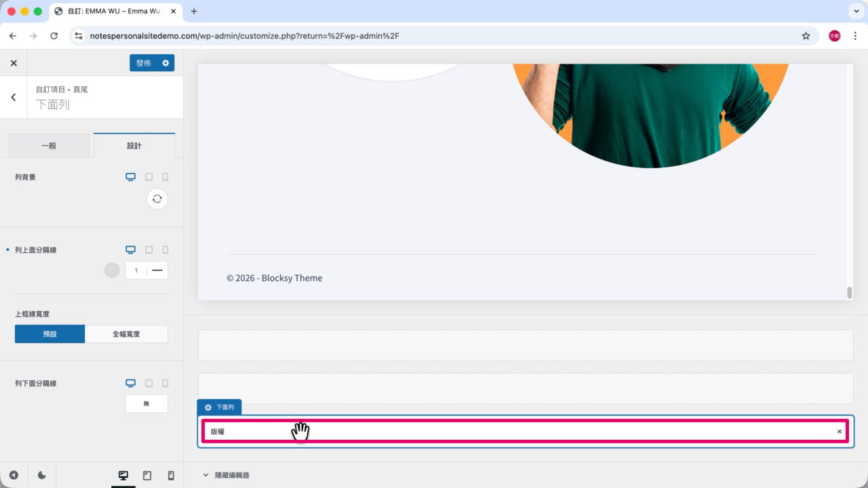Go back using the left chevron arrow
The image size is (868, 488).
coord(14,98)
